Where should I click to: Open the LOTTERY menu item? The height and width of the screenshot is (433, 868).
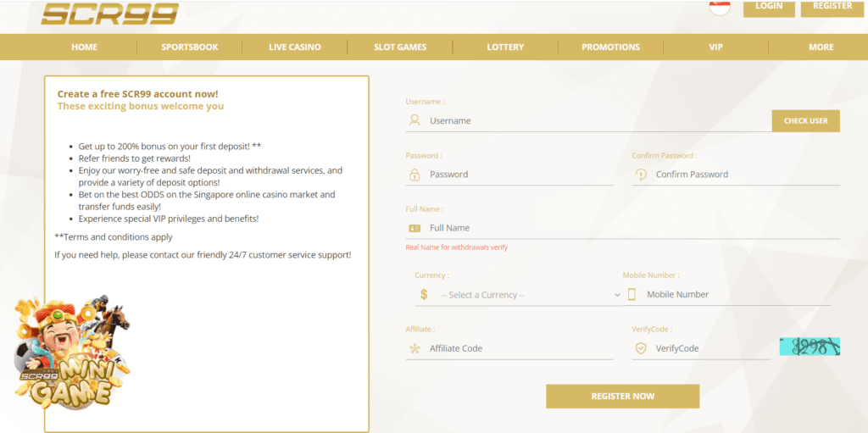(505, 47)
